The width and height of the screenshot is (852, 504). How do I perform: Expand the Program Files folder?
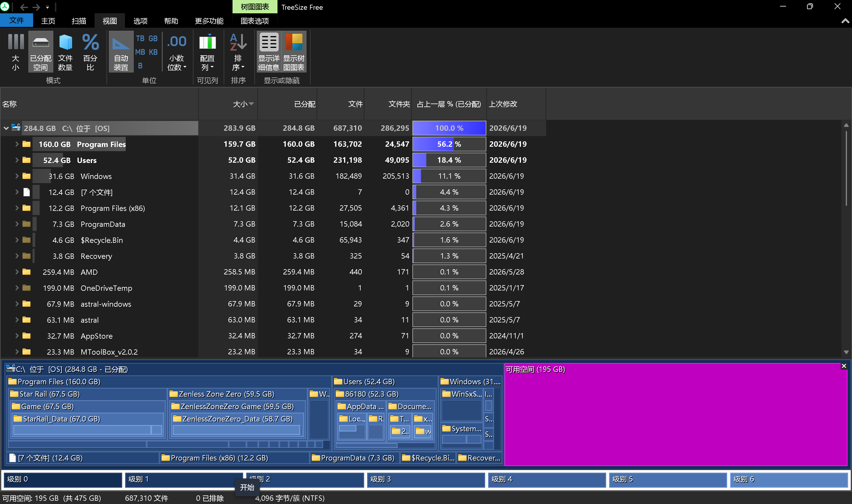[17, 144]
